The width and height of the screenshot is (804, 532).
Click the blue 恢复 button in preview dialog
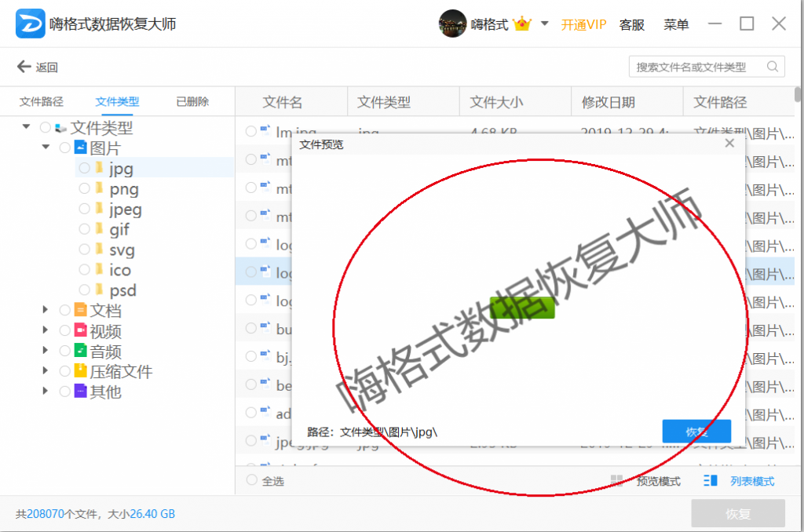pos(696,431)
